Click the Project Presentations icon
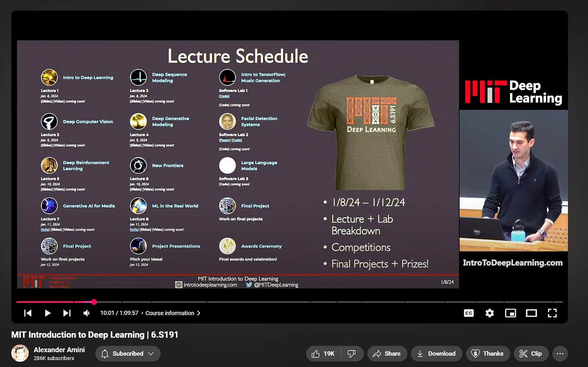This screenshot has height=367, width=588. [138, 246]
